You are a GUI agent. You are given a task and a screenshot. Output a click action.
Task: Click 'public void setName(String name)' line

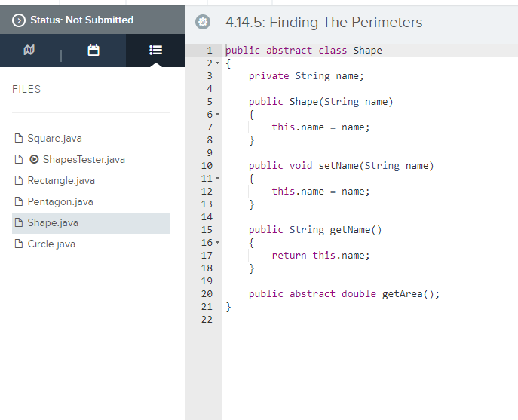point(341,166)
